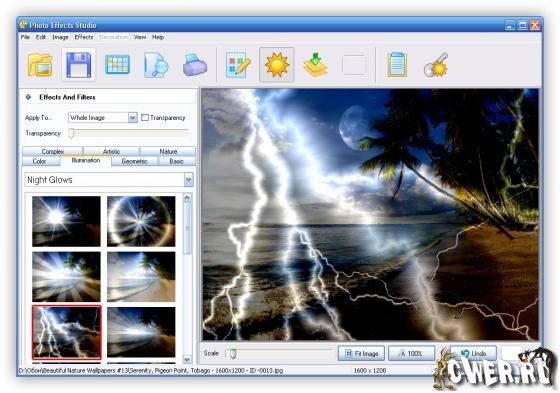Image resolution: width=560 pixels, height=393 pixels.
Task: Switch to the Artistic tab
Action: [x=111, y=151]
